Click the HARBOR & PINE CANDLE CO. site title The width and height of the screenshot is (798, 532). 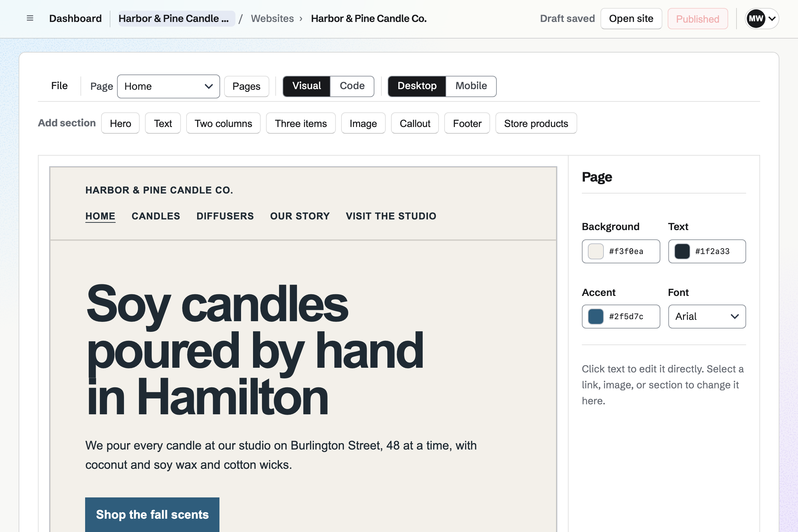click(x=159, y=190)
